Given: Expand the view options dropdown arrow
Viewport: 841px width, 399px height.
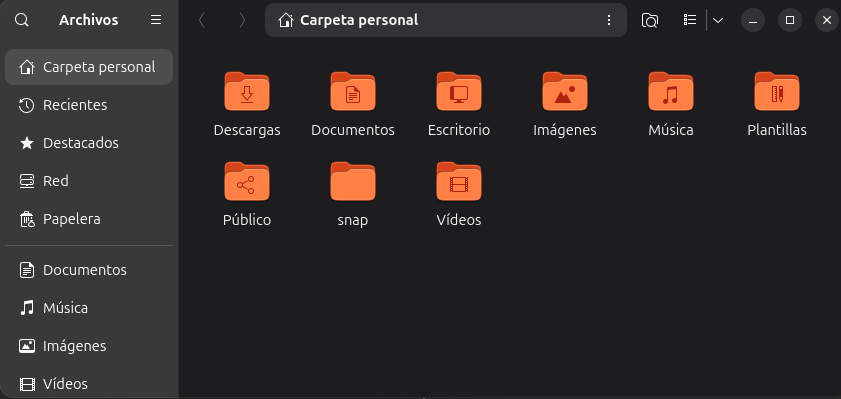Looking at the screenshot, I should [718, 20].
